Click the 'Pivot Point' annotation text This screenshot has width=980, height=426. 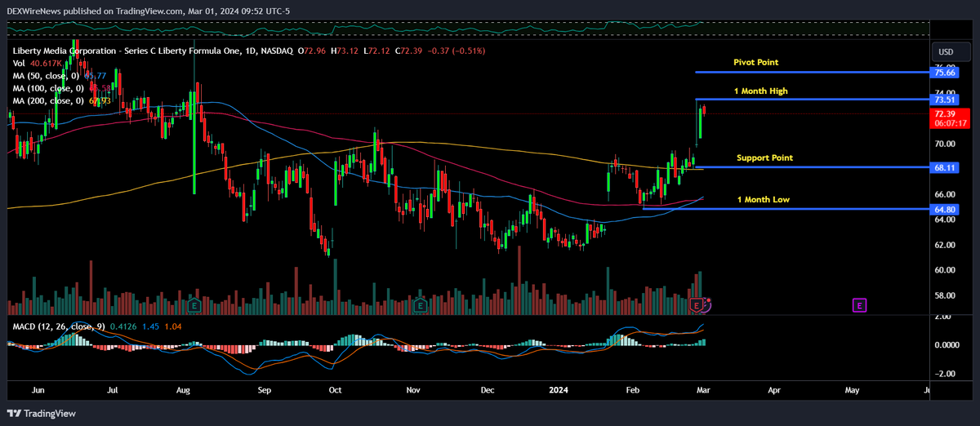755,62
